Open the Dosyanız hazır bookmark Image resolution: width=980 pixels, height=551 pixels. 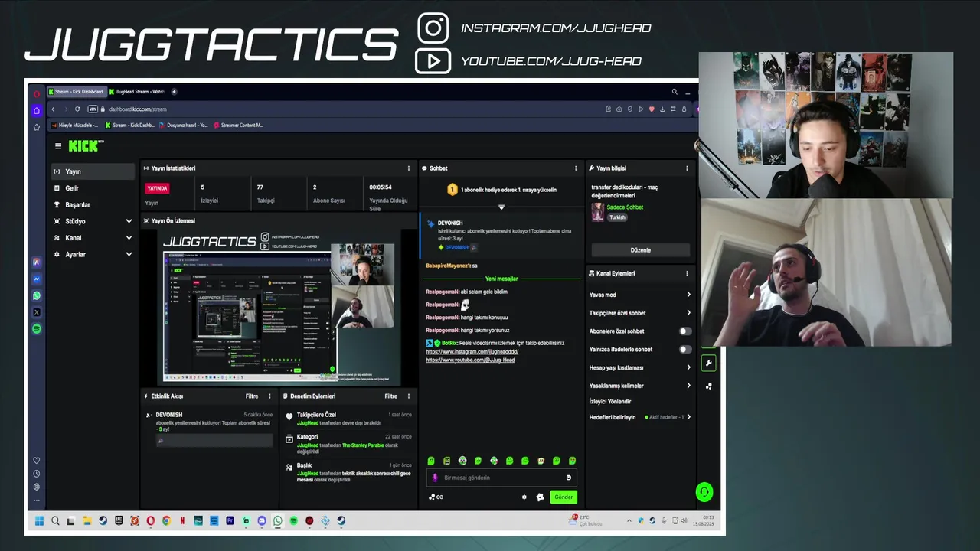(x=184, y=125)
